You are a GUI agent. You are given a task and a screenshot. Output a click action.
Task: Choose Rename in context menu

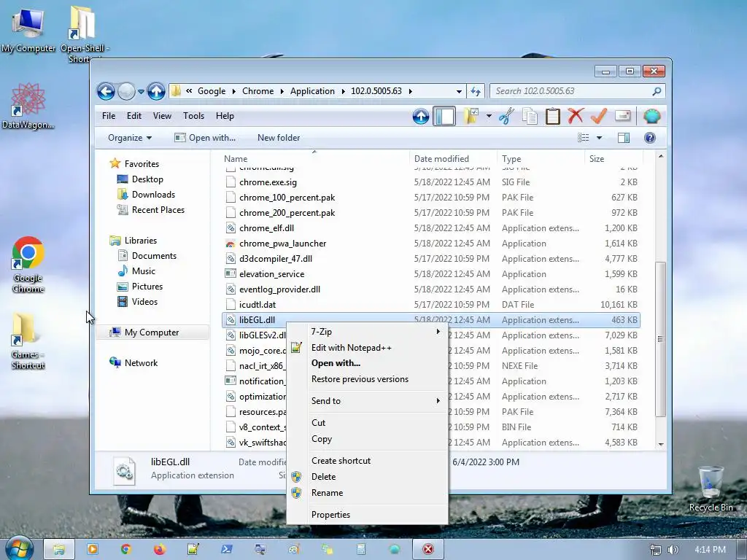tap(368, 493)
